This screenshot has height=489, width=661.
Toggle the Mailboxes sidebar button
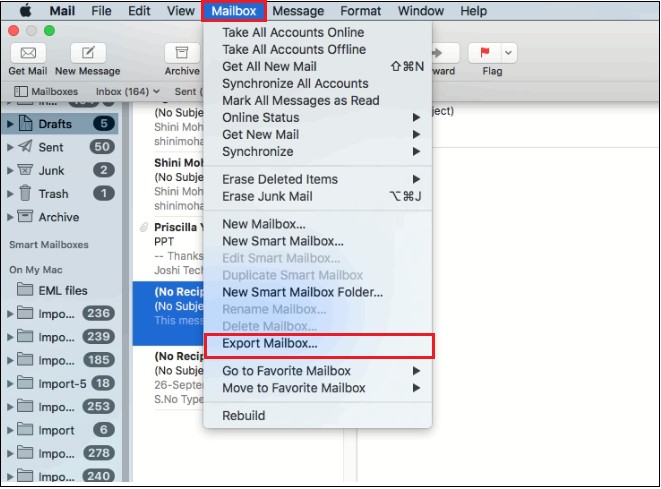(x=46, y=91)
